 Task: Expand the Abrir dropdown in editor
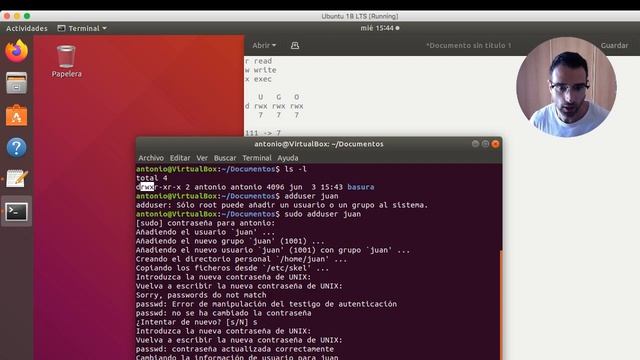264,45
